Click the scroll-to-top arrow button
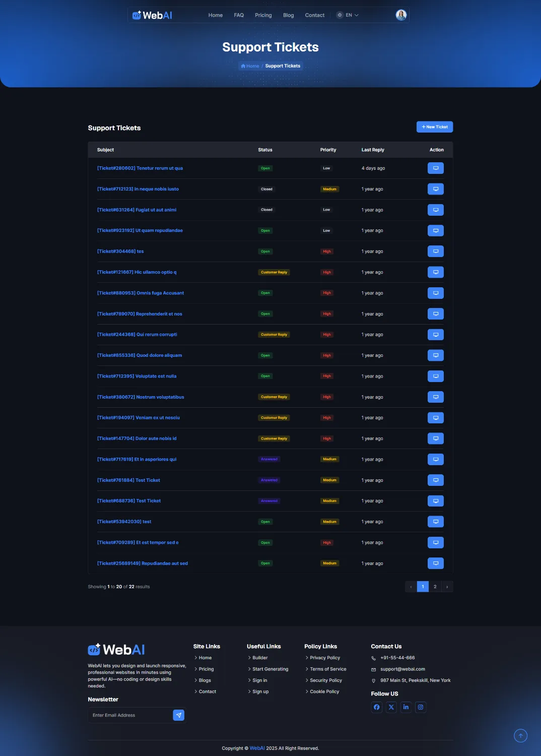This screenshot has width=541, height=756. click(520, 736)
